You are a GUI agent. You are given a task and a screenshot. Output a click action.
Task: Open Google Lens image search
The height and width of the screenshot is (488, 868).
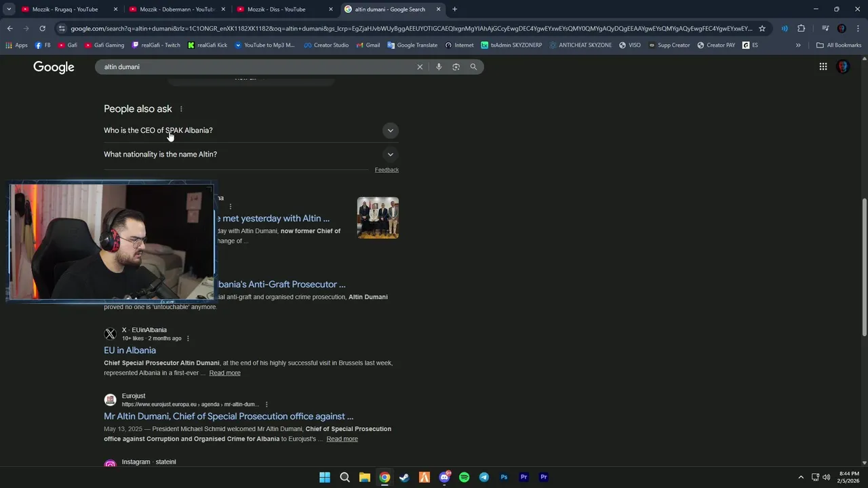point(456,66)
